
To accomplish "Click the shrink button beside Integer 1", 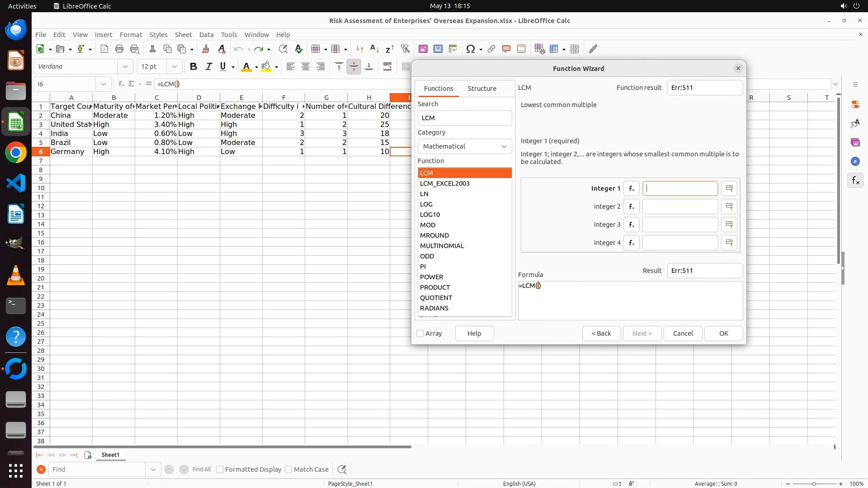I will click(x=729, y=188).
